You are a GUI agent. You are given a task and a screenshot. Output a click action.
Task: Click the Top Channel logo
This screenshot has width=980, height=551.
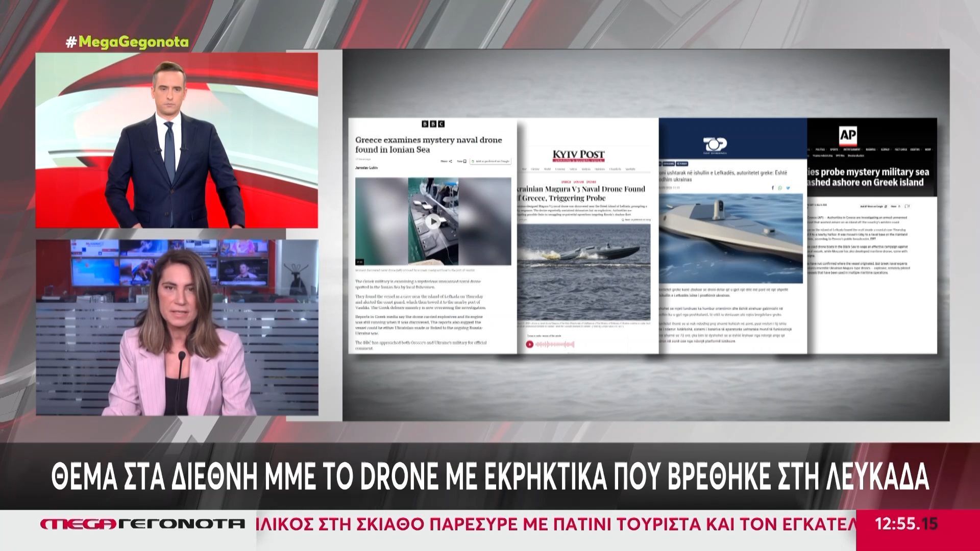click(x=714, y=146)
